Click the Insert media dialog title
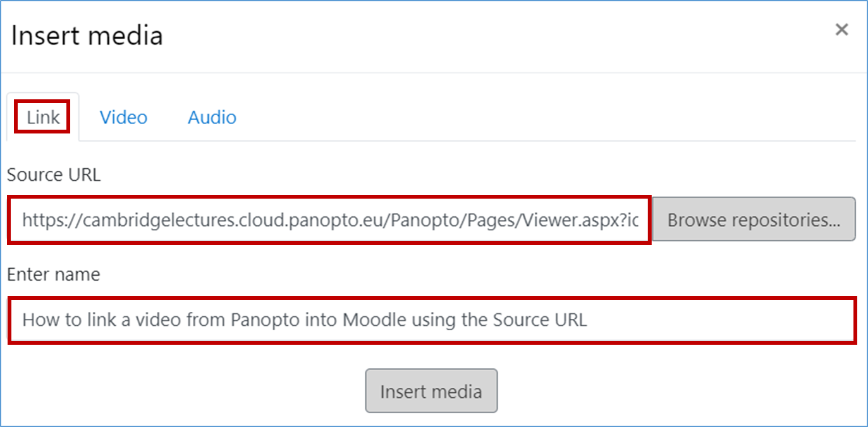Screen dimensions: 868x427 pos(87,35)
